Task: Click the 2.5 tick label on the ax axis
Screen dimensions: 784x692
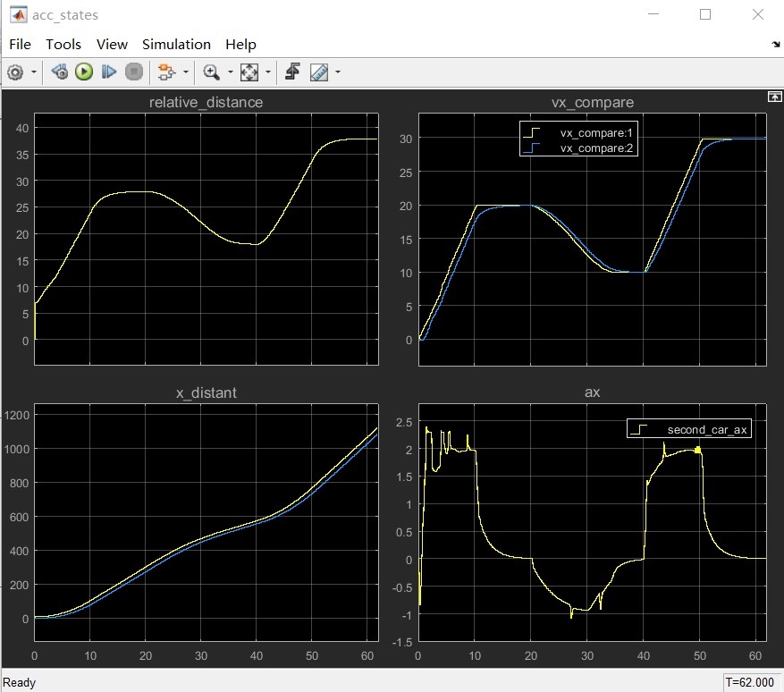Action: tap(404, 423)
